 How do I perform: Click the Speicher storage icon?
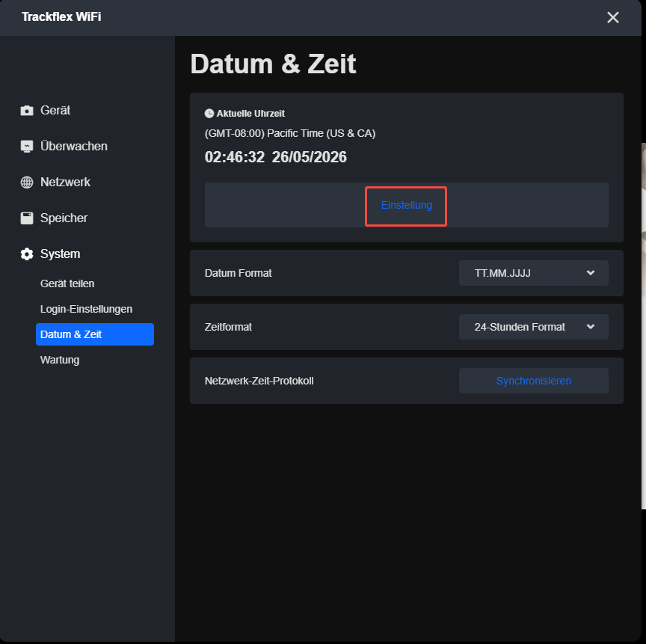(x=27, y=218)
